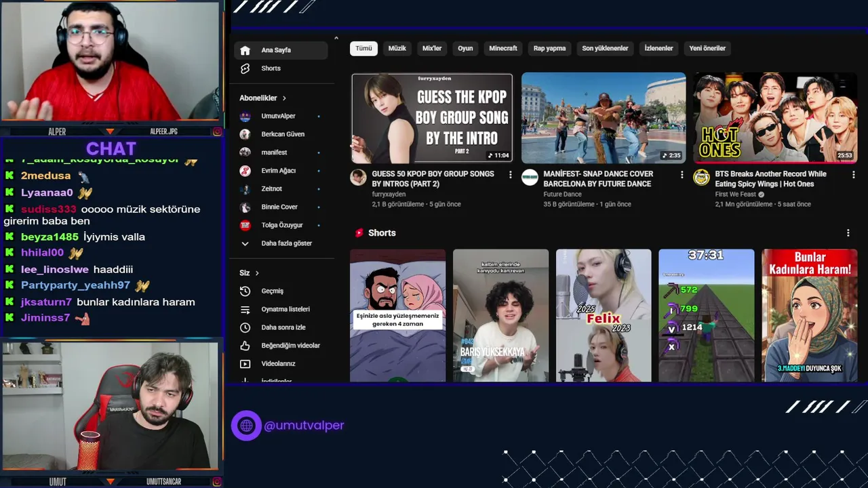Click the Instagram icon next to UMUTTSANCAR

[217, 482]
